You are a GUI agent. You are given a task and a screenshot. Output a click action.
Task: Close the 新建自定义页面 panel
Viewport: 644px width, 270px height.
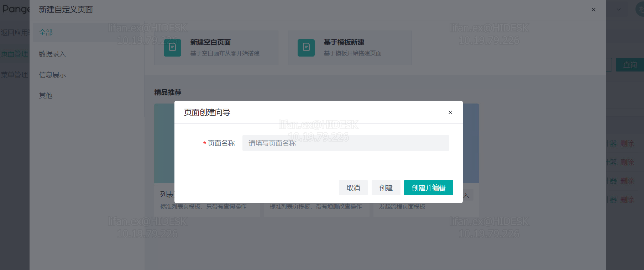(593, 10)
